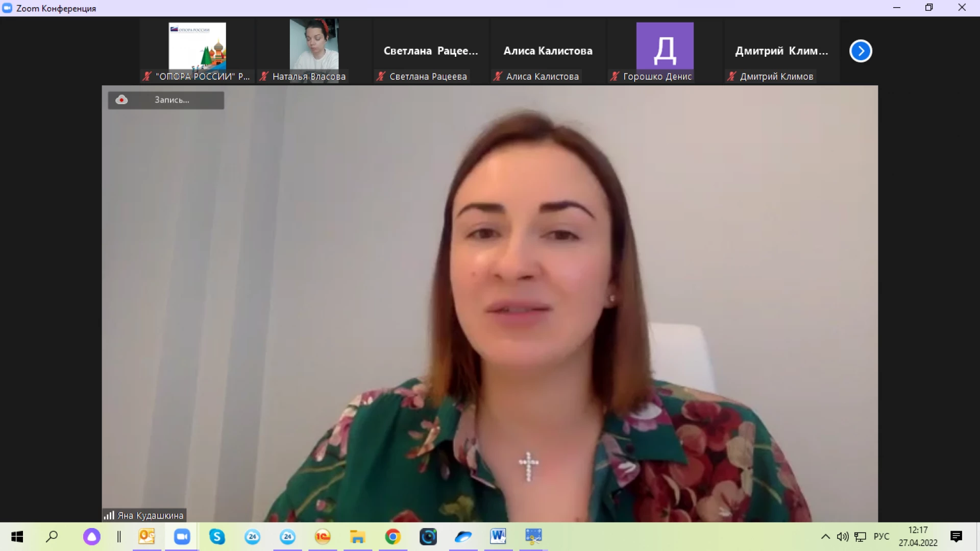Click the speaker name "Яна Кудашкина"
This screenshot has width=980, height=551.
151,515
